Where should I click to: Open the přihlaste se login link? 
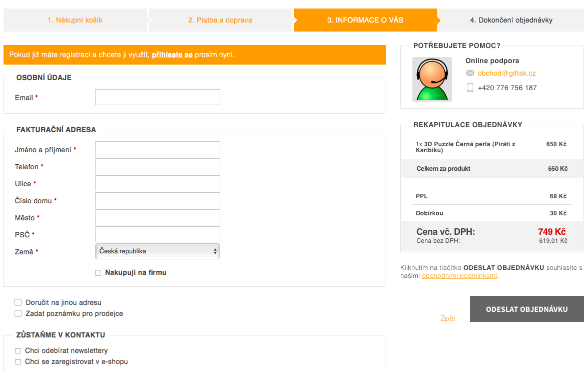[172, 55]
